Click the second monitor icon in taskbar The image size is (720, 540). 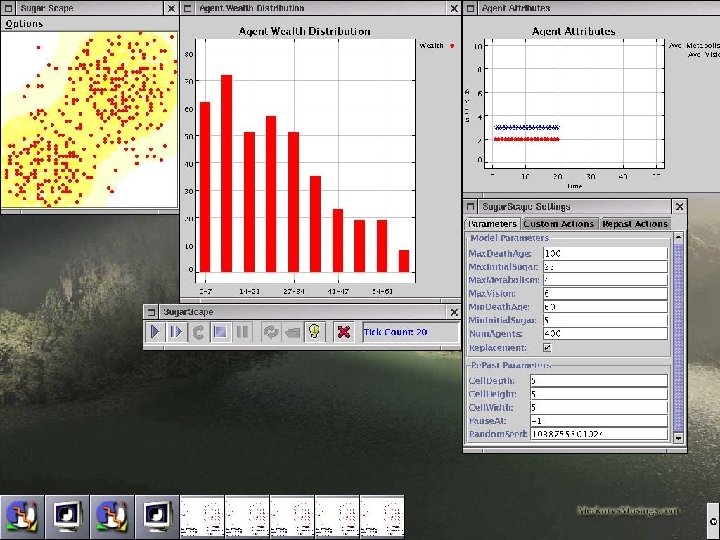[x=157, y=517]
